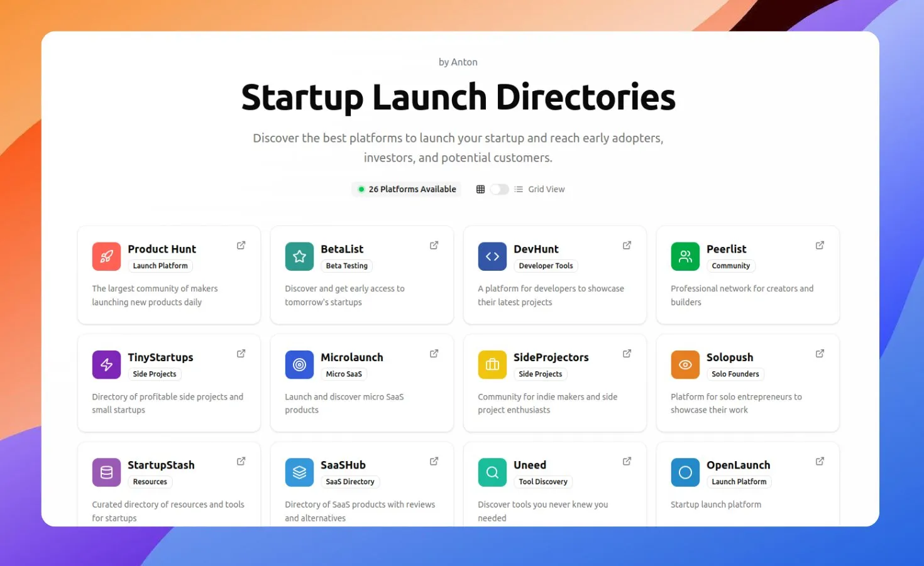This screenshot has width=924, height=566.
Task: Click the Community tag on Peerlist
Action: click(731, 266)
